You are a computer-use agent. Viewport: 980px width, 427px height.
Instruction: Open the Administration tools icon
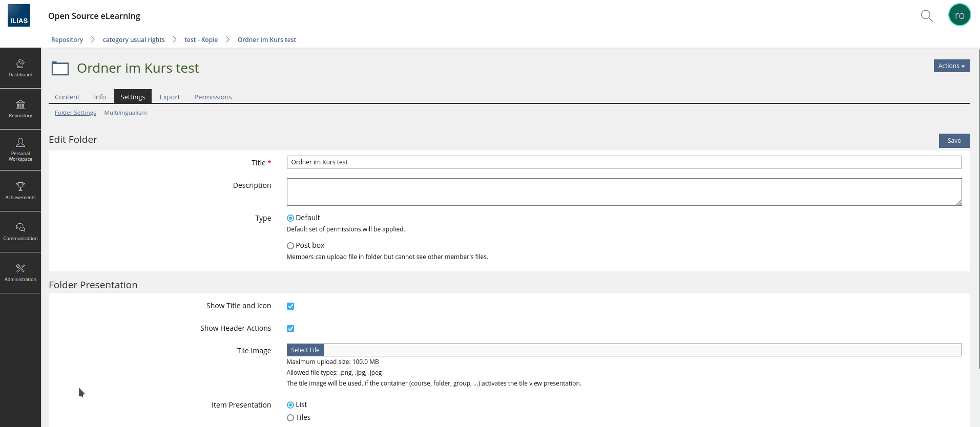[x=20, y=272]
